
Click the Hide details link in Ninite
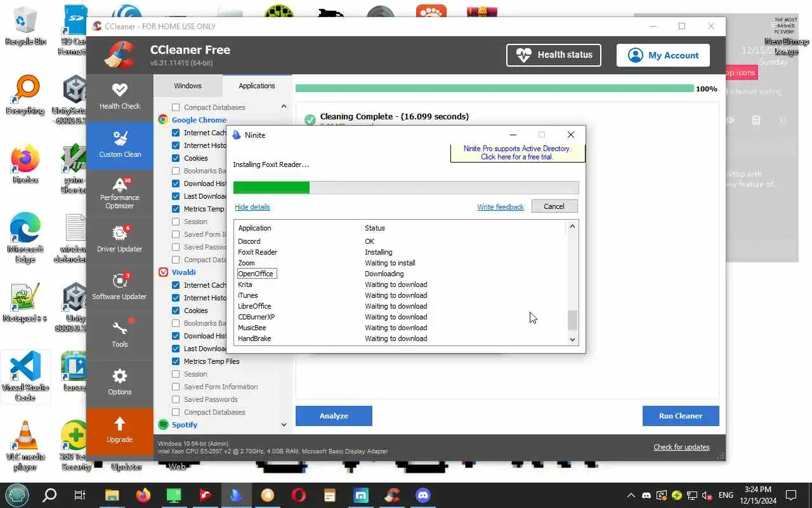pyautogui.click(x=252, y=207)
